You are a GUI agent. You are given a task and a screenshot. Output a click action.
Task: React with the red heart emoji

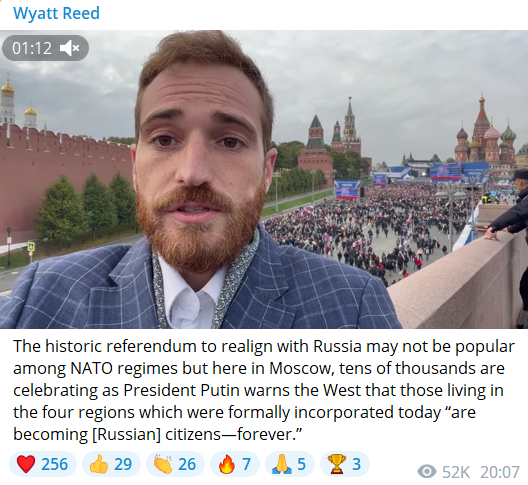26,464
